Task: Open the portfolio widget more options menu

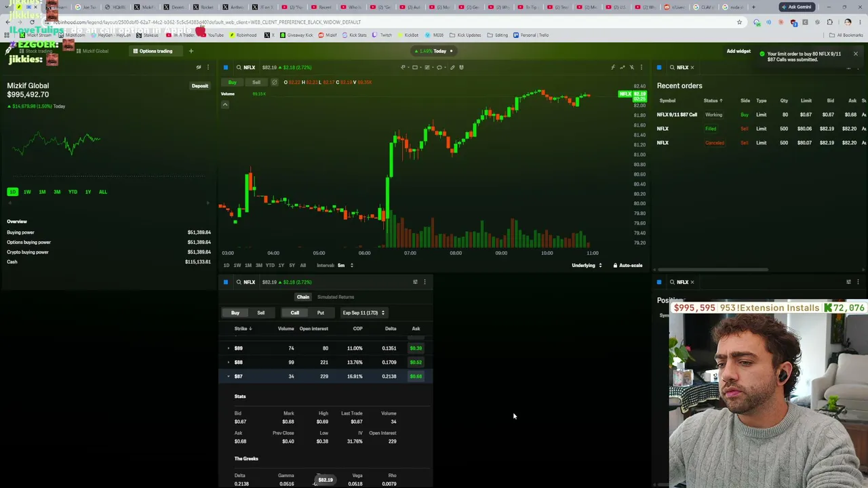Action: (x=208, y=67)
